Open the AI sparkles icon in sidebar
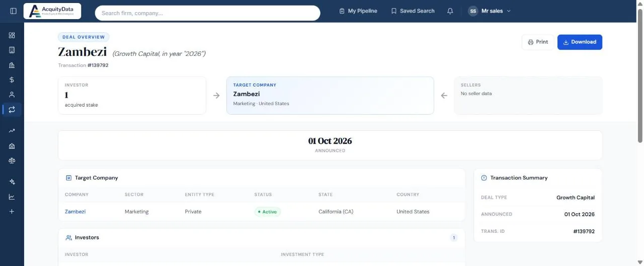The width and height of the screenshot is (644, 266). pos(12,182)
